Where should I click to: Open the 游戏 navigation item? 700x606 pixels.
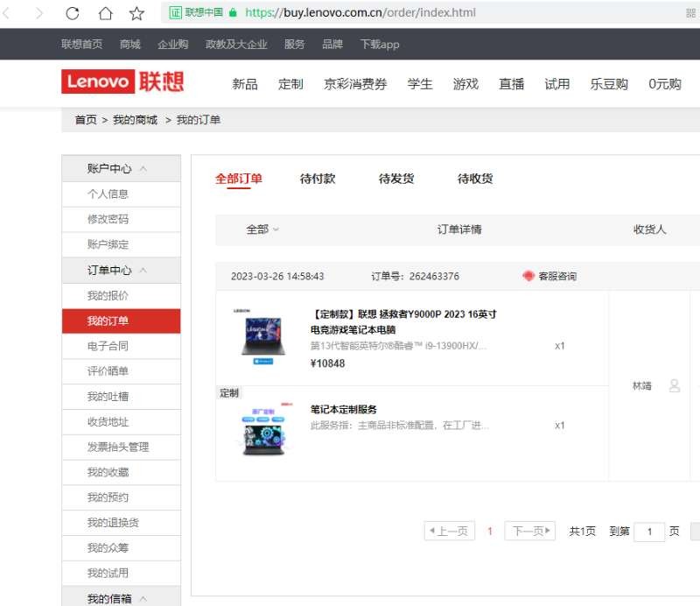[465, 84]
